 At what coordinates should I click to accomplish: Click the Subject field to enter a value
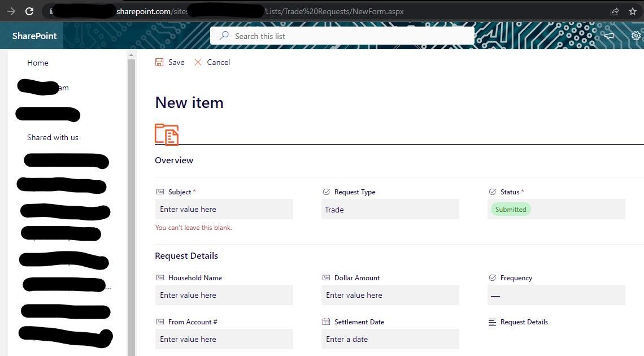point(224,209)
